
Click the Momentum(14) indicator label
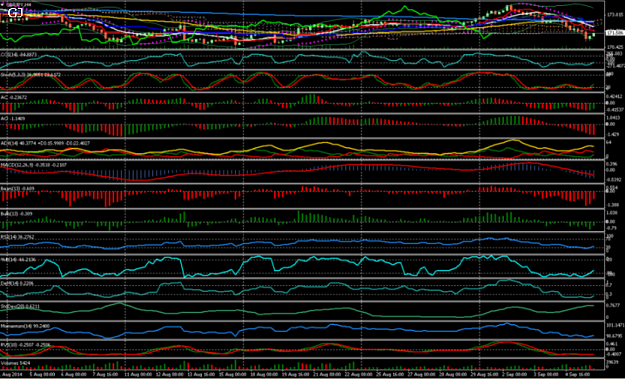click(24, 326)
